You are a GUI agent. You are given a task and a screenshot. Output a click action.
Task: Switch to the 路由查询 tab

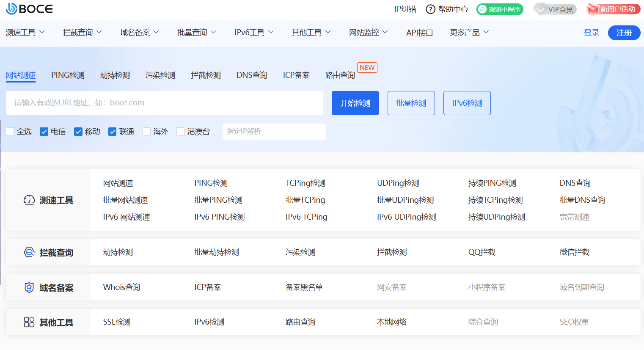coord(340,75)
